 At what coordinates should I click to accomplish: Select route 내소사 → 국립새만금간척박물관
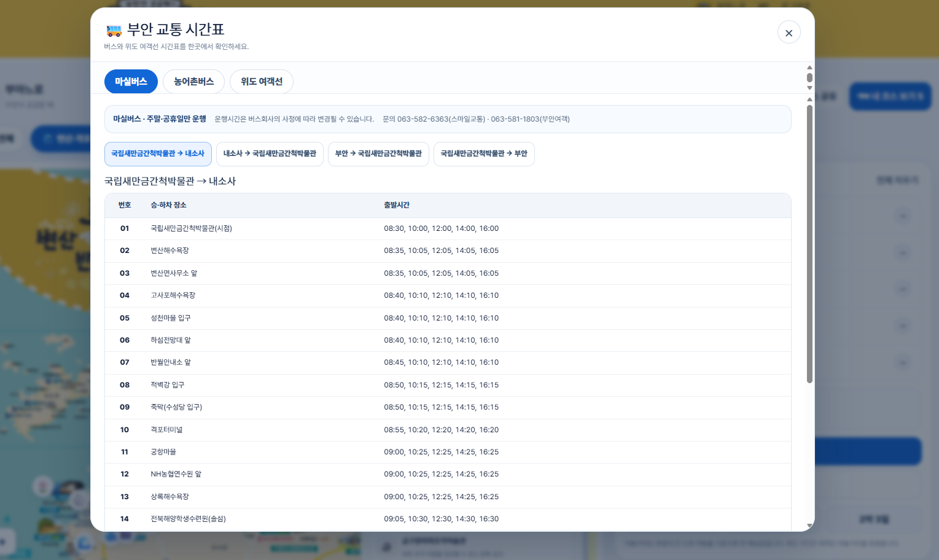point(270,154)
